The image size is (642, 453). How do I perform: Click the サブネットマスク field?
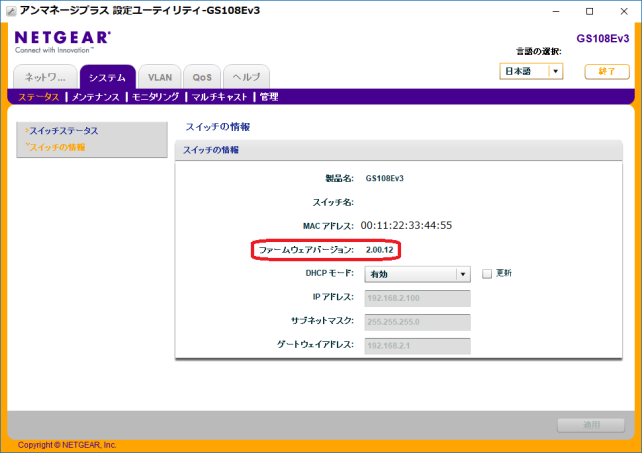click(417, 322)
